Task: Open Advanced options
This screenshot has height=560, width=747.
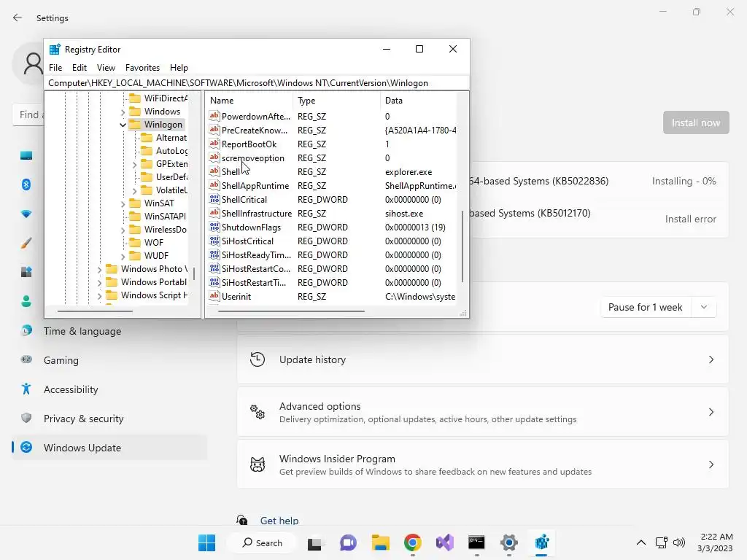Action: [483, 412]
